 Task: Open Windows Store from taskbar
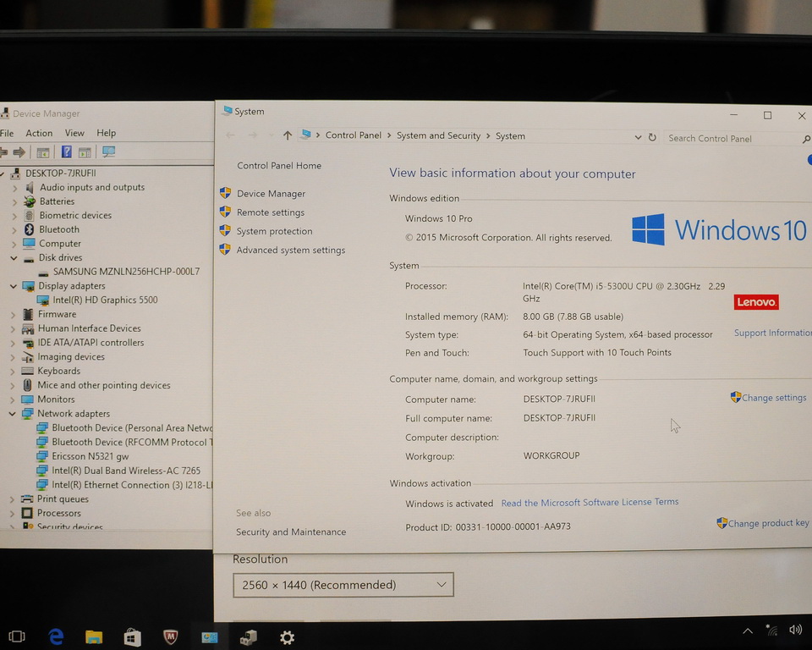click(133, 637)
